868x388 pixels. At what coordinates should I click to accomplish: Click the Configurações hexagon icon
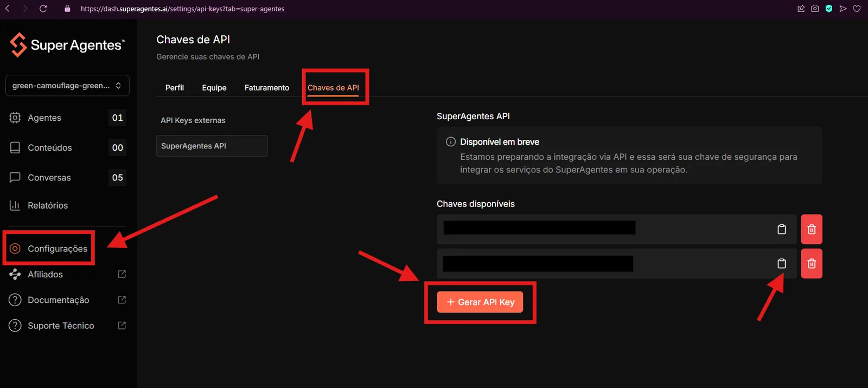(x=15, y=248)
